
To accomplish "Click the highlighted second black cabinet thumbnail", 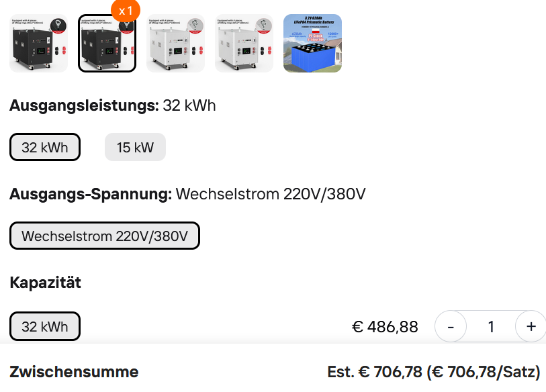I will [107, 43].
